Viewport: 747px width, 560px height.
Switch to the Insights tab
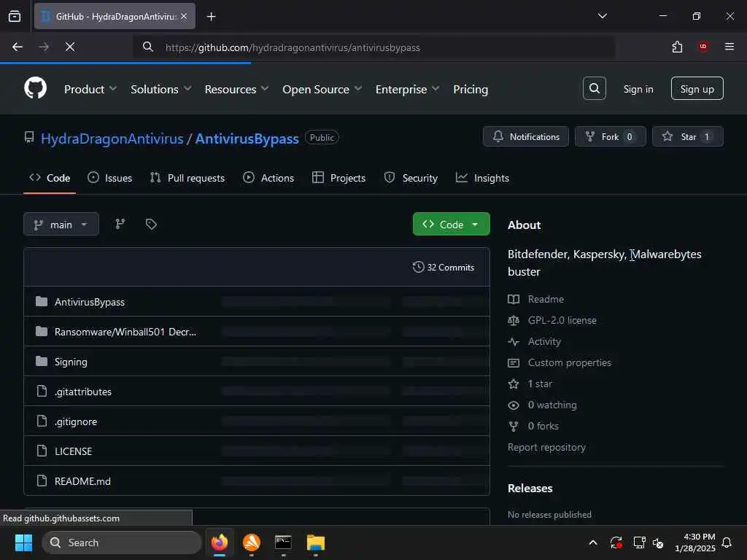point(483,178)
